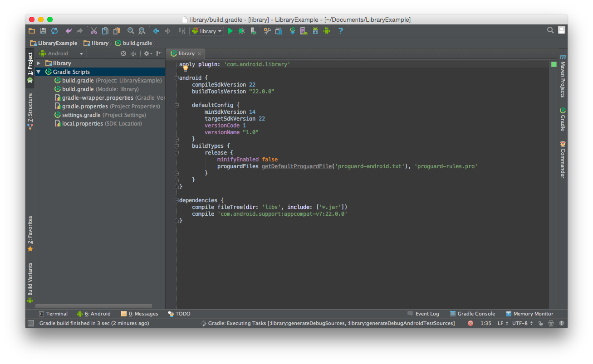Click the Synchronize icon in toolbar
593x364 pixels.
point(54,31)
